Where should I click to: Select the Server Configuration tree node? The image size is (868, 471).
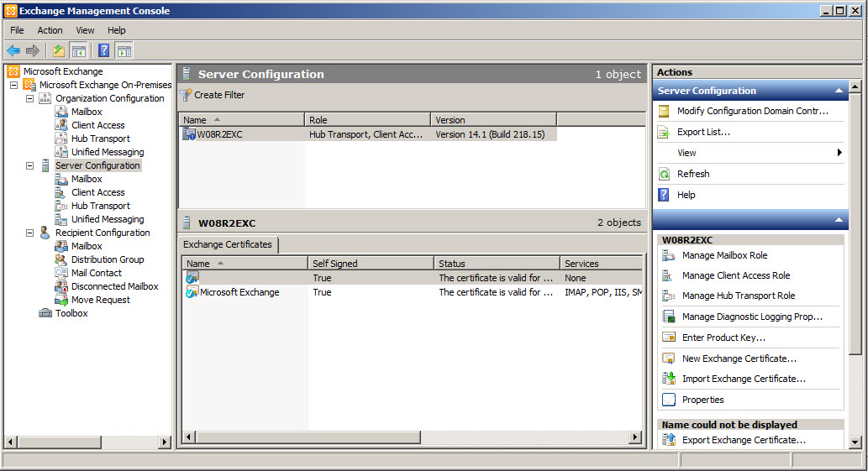click(97, 165)
